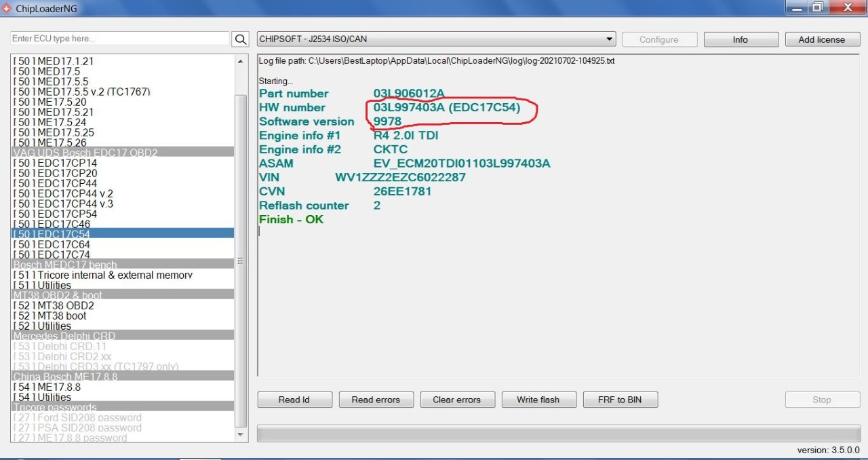Image resolution: width=868 pixels, height=460 pixels.
Task: Click the Clear errors button
Action: tap(458, 400)
